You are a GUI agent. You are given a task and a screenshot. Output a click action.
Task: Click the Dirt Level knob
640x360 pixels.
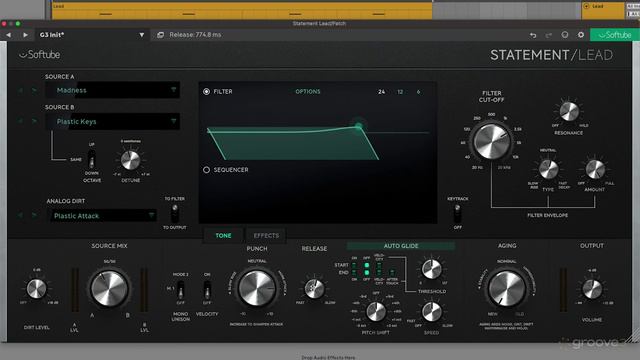36,289
